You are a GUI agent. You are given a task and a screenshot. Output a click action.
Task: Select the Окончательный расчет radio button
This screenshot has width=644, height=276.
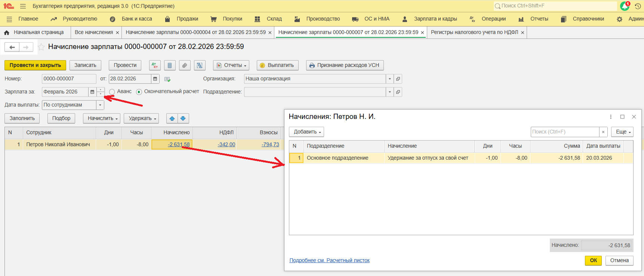click(x=139, y=92)
